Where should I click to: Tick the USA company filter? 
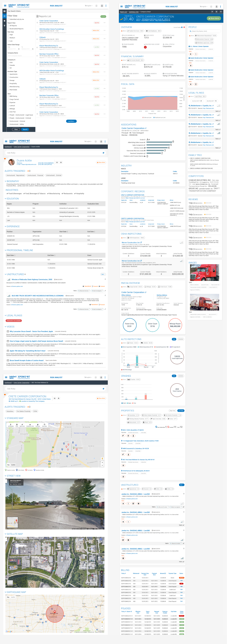point(8,62)
